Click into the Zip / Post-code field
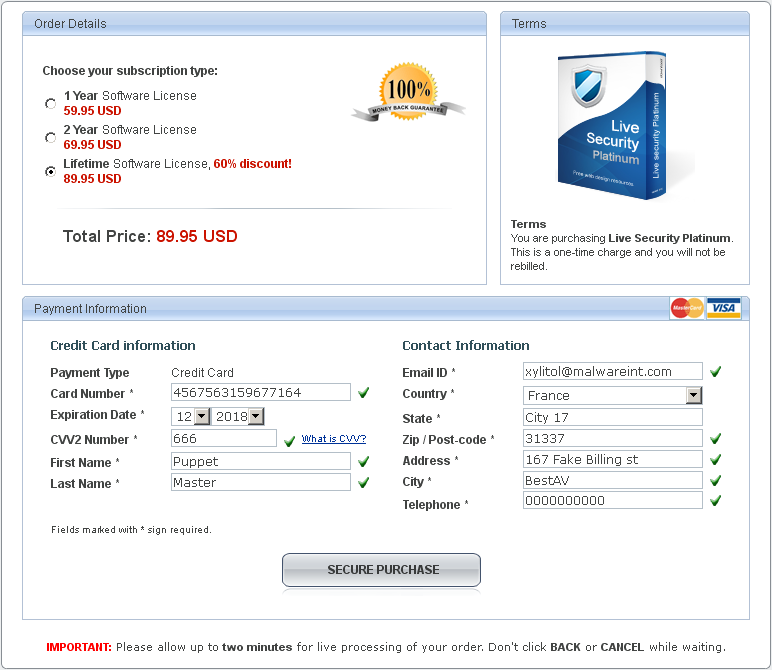Image resolution: width=772 pixels, height=670 pixels. [x=613, y=438]
